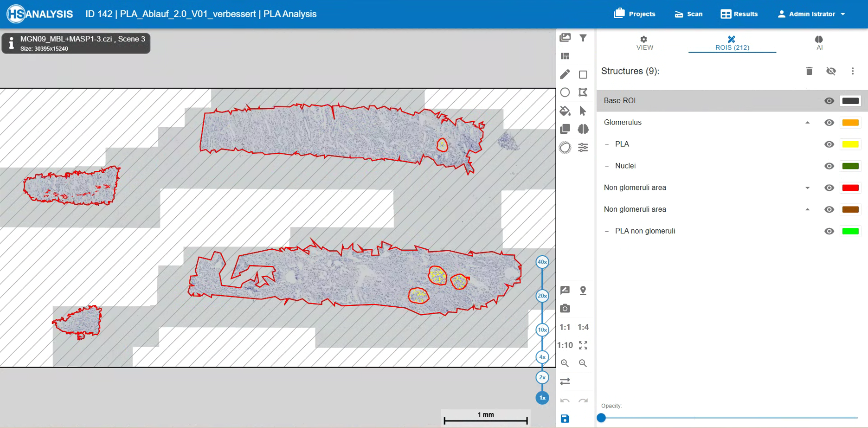The width and height of the screenshot is (868, 428).
Task: Take a screenshot with the camera icon
Action: pos(565,308)
